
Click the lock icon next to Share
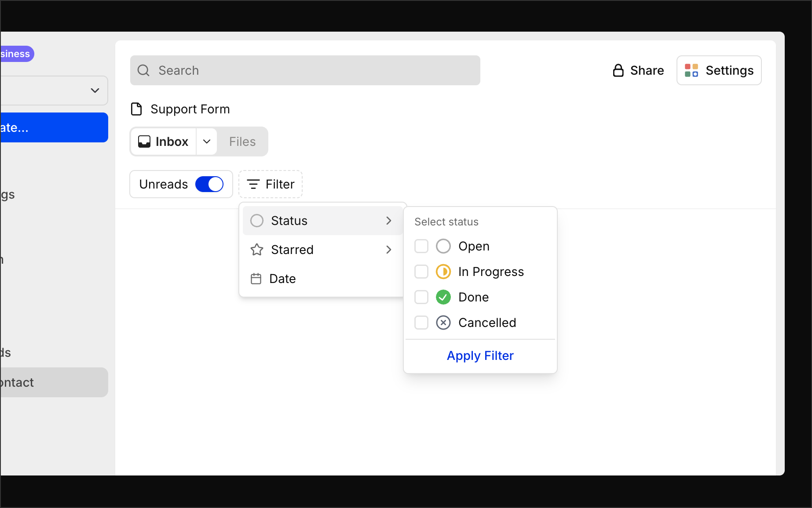click(x=618, y=70)
